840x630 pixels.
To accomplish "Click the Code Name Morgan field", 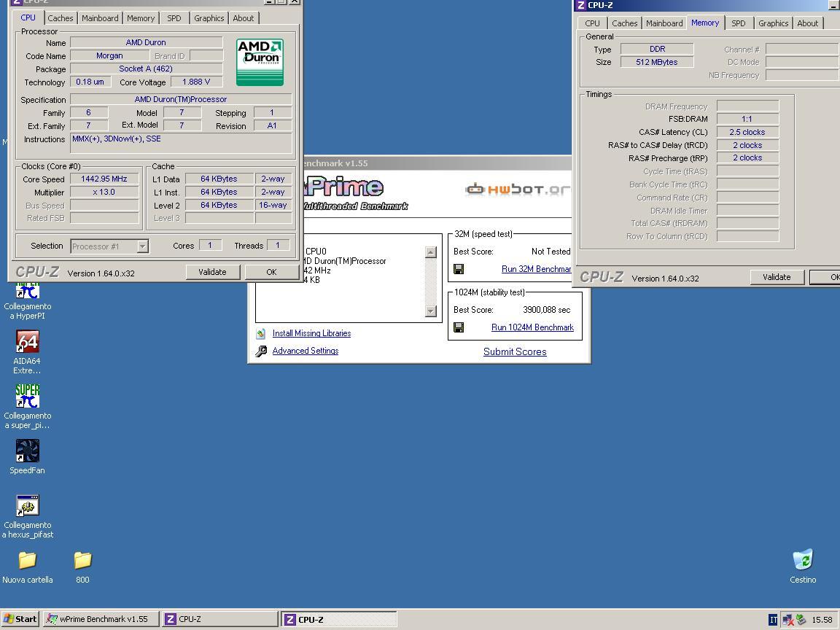I will point(110,55).
